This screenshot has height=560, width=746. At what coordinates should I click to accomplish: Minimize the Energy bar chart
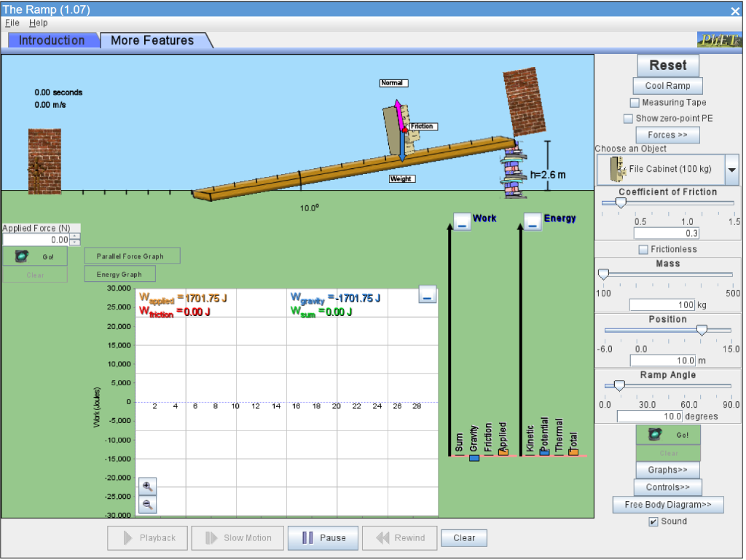pos(533,222)
